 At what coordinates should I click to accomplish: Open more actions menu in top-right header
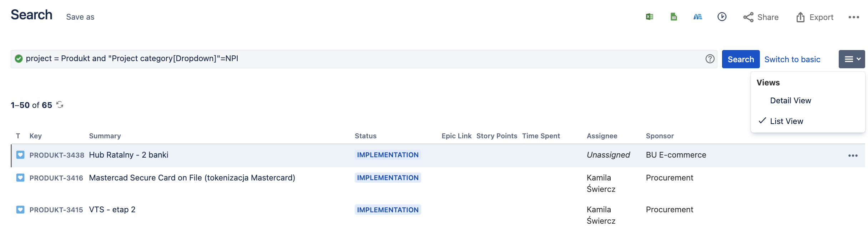[853, 17]
